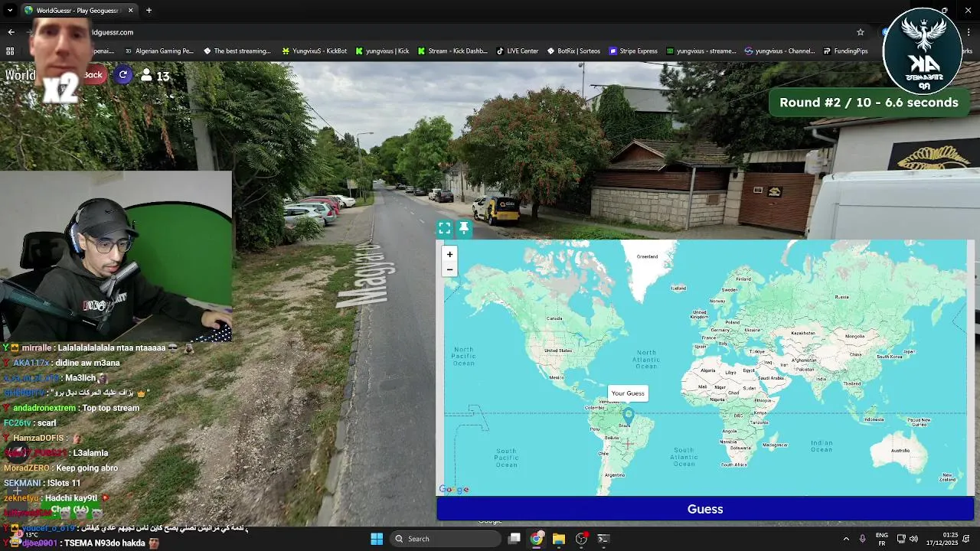980x551 pixels.
Task: Open the FundingPips bookmark
Action: coord(846,51)
